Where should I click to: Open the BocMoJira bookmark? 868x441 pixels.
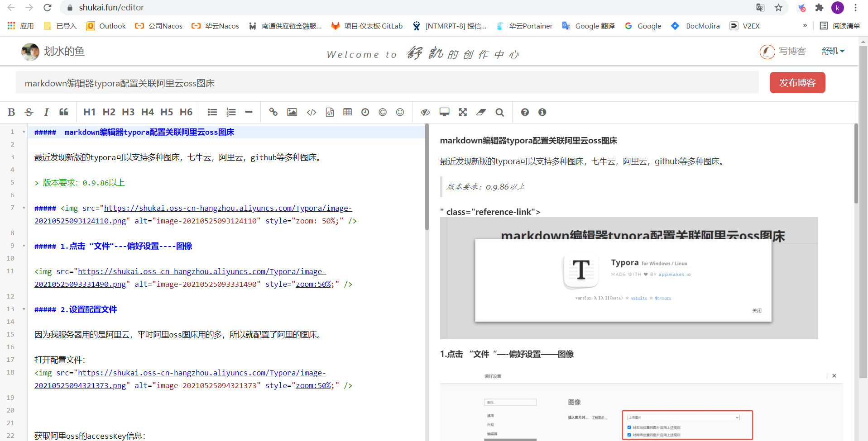tap(695, 26)
